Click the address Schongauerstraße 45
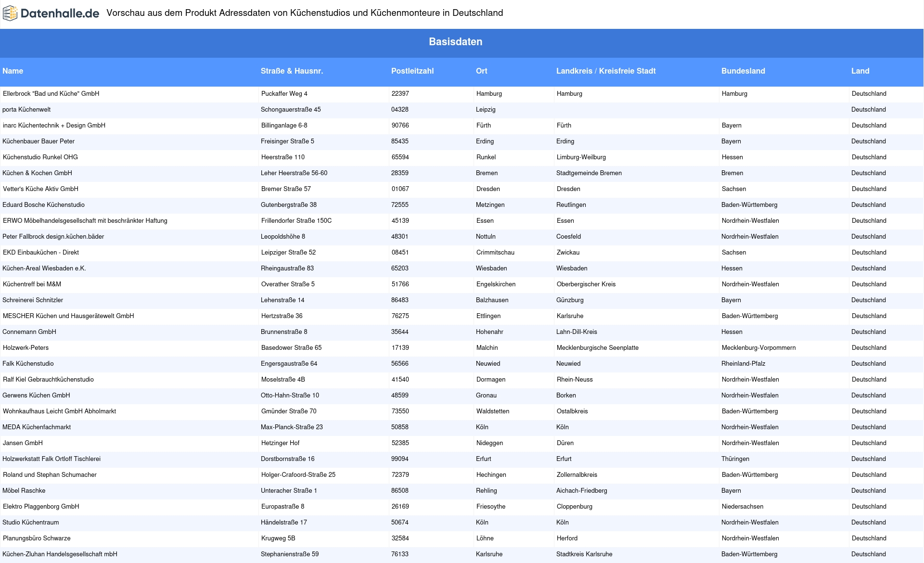 click(291, 110)
